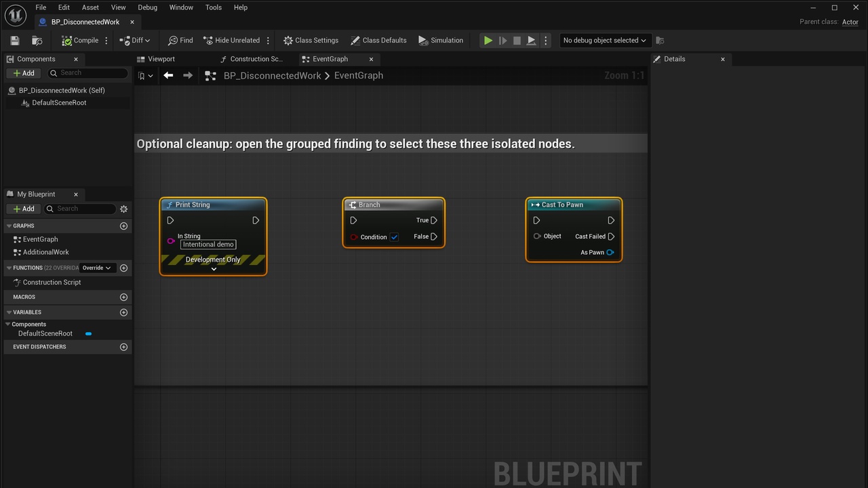
Task: Click the icon next to debug object selector
Action: [x=660, y=41]
